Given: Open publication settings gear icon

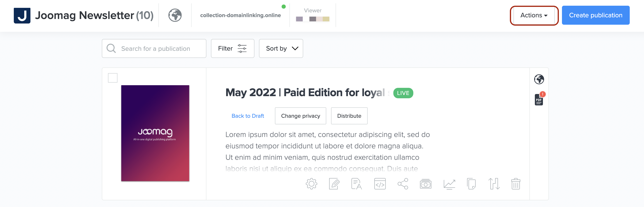Looking at the screenshot, I should (x=311, y=184).
